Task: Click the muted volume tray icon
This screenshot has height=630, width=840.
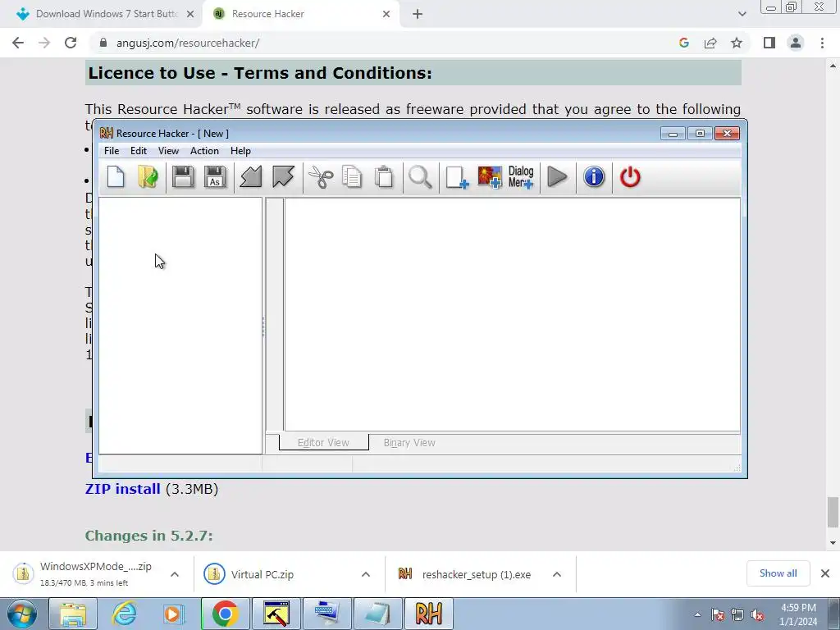Action: pyautogui.click(x=757, y=615)
